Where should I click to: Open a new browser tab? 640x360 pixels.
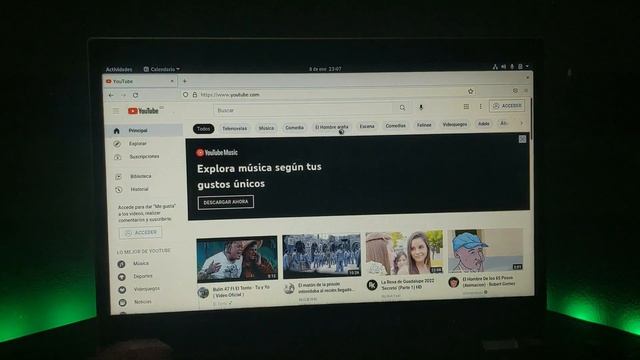tap(184, 81)
